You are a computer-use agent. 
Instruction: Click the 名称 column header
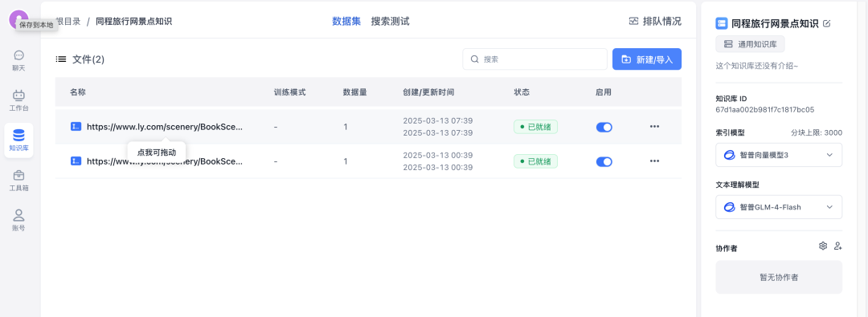[77, 91]
